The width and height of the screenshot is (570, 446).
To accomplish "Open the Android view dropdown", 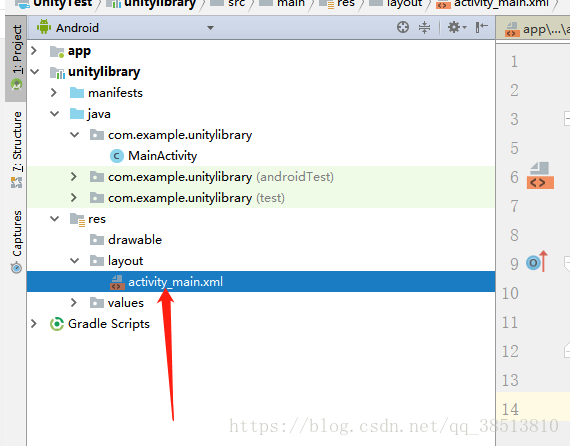I will click(x=210, y=28).
